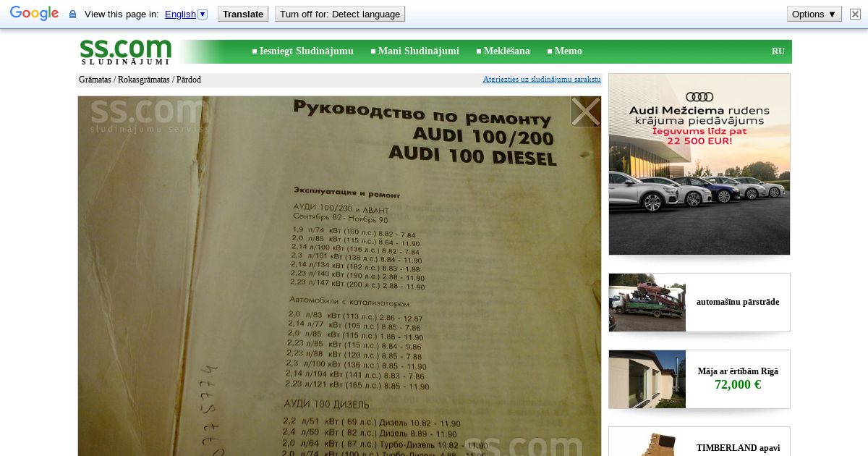This screenshot has height=456, width=868.
Task: Click the 72,000 € price
Action: [738, 385]
